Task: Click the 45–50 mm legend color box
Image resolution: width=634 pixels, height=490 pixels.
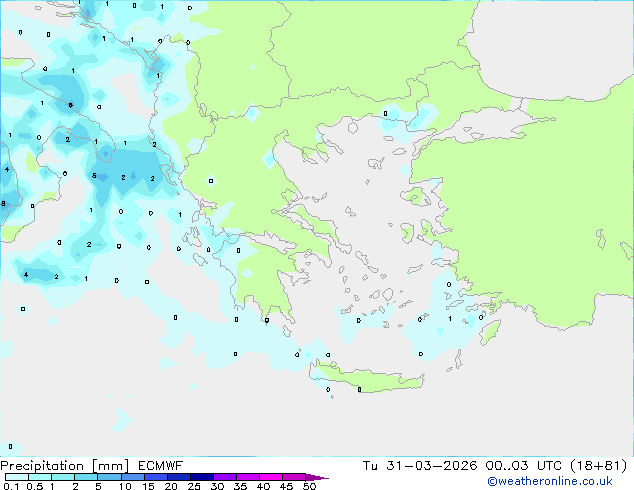Action: 294,477
